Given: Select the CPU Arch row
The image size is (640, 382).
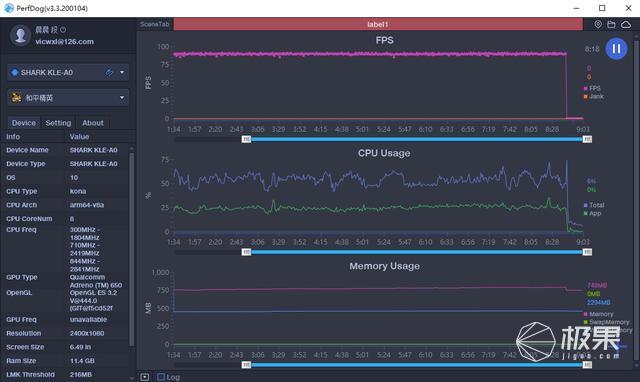Looking at the screenshot, I should (65, 205).
